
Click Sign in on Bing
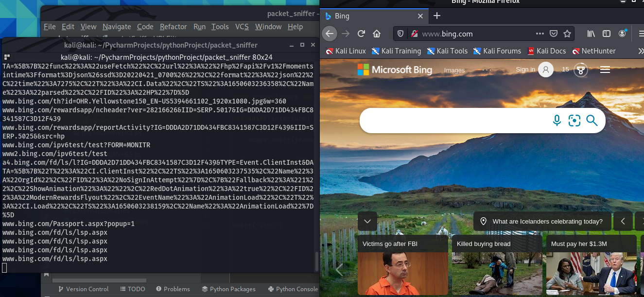[525, 70]
